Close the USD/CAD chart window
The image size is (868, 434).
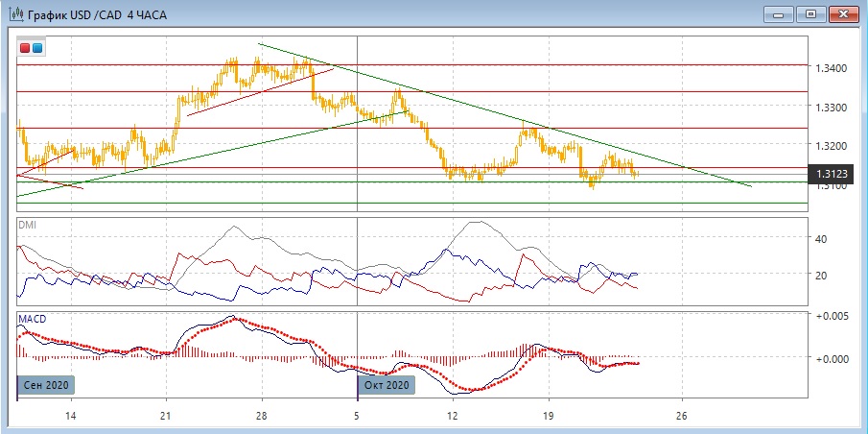(843, 13)
